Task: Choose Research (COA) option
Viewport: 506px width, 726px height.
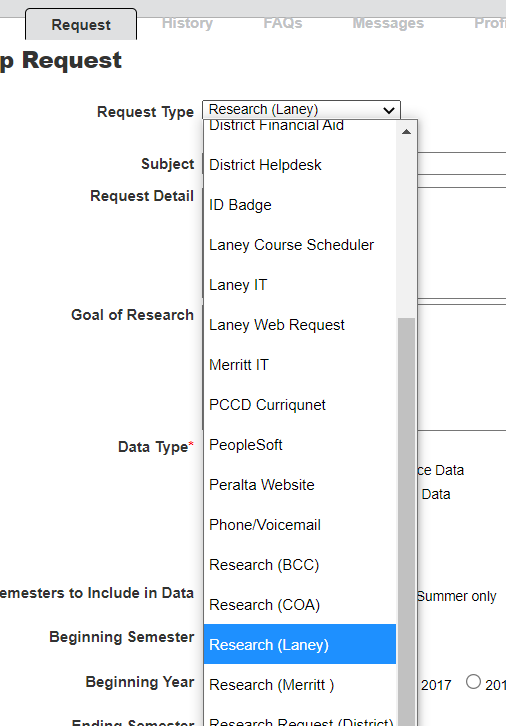Action: coord(300,605)
